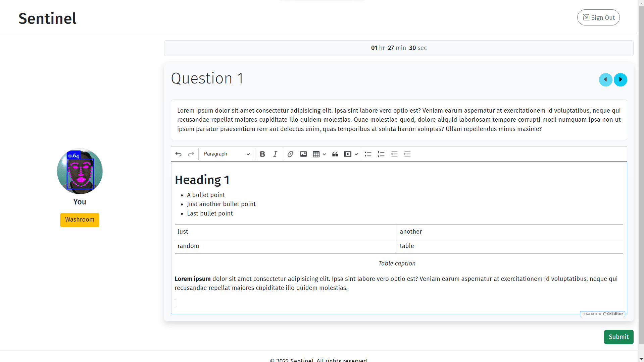Click the Redo arrow in editor toolbar
644x362 pixels.
[191, 154]
